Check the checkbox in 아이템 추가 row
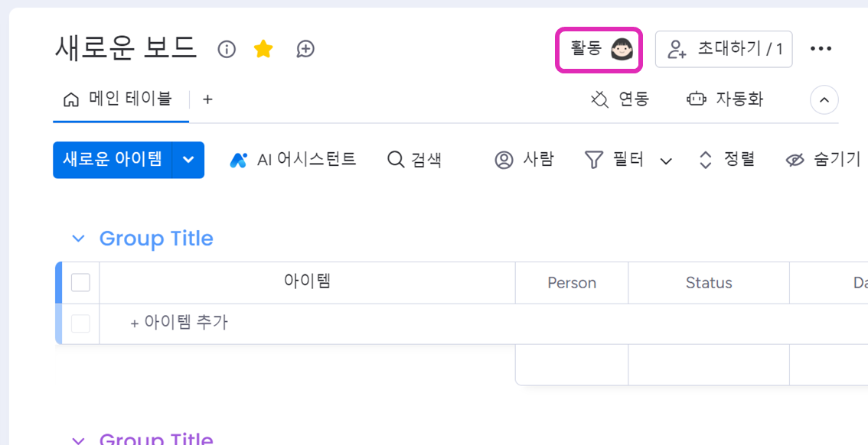 point(80,323)
